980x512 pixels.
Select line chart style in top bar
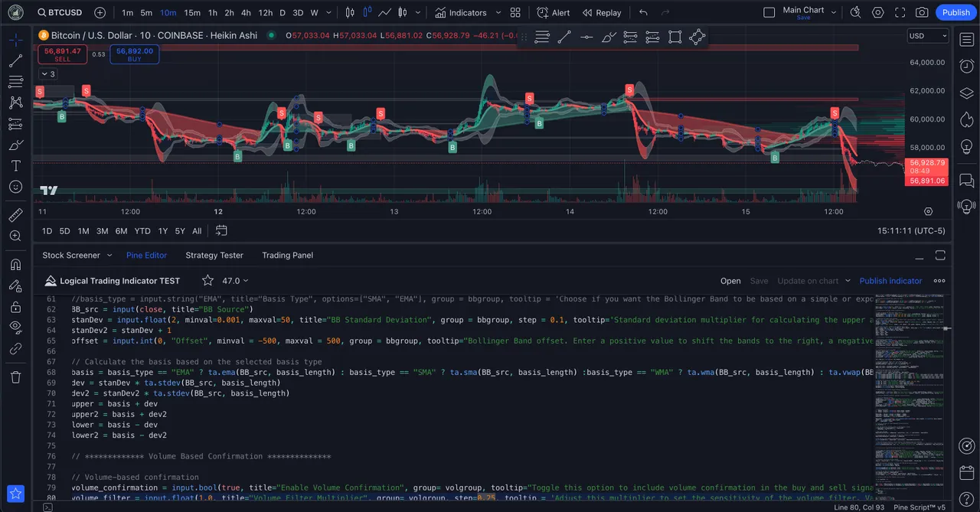384,12
